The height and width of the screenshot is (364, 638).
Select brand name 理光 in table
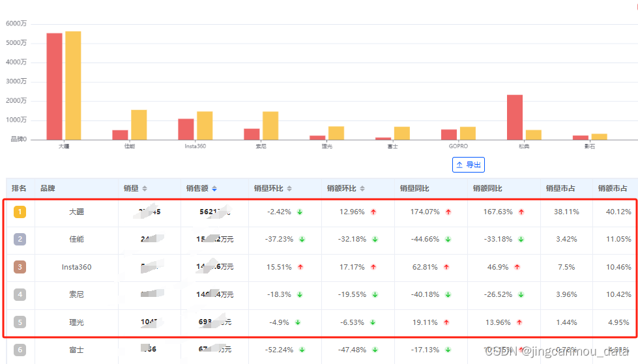pyautogui.click(x=76, y=322)
